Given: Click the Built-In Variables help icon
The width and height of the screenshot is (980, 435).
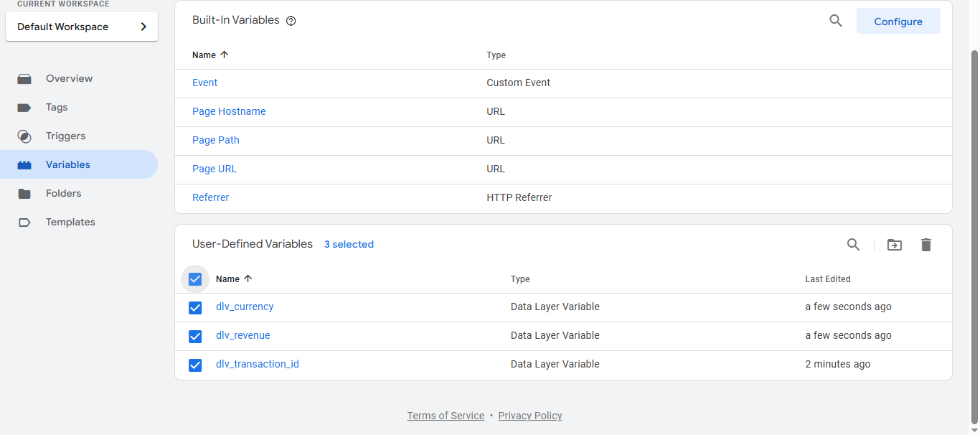Looking at the screenshot, I should [291, 21].
